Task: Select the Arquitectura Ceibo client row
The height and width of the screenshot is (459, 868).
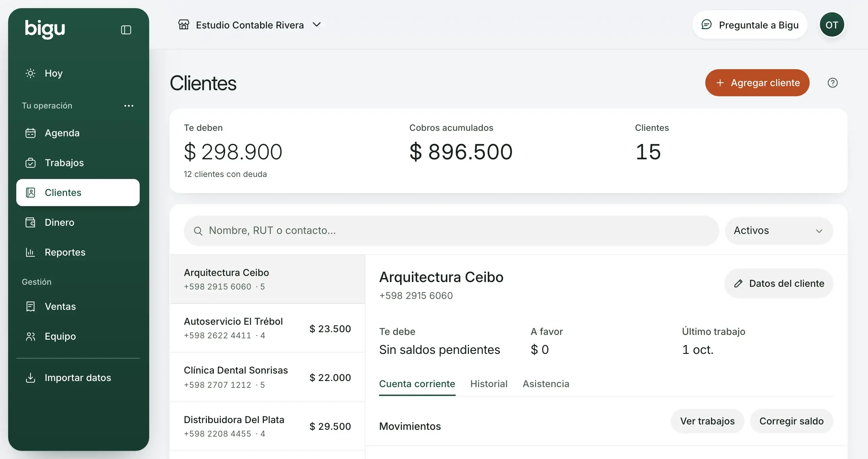Action: click(268, 279)
